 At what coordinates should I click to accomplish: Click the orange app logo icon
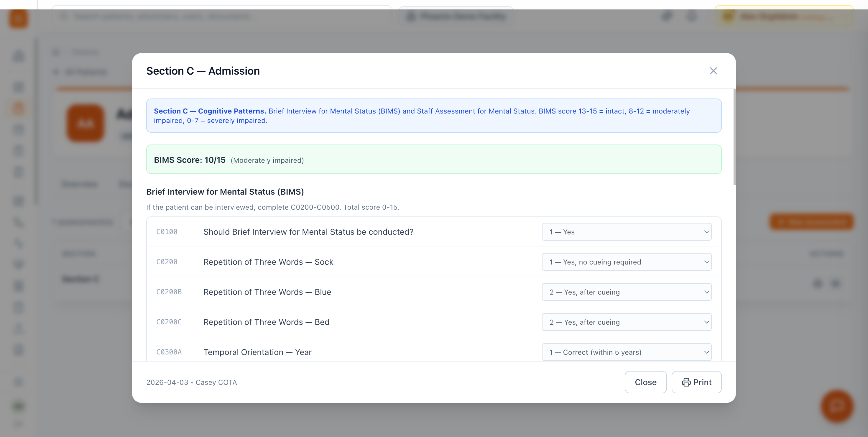click(x=18, y=18)
